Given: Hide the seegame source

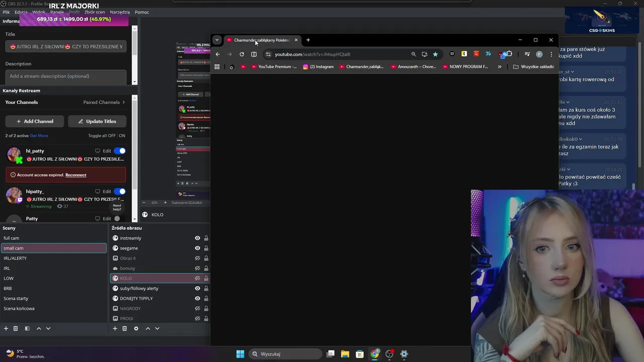Looking at the screenshot, I should tap(197, 248).
